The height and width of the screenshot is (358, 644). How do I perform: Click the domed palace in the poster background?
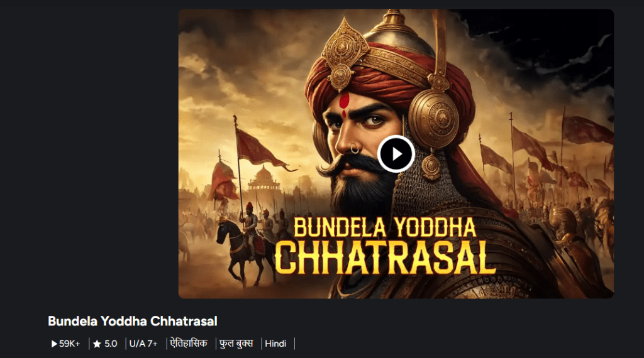pyautogui.click(x=264, y=179)
